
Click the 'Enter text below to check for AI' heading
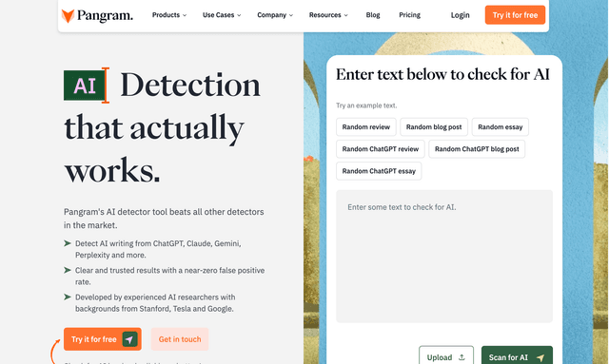(x=442, y=74)
